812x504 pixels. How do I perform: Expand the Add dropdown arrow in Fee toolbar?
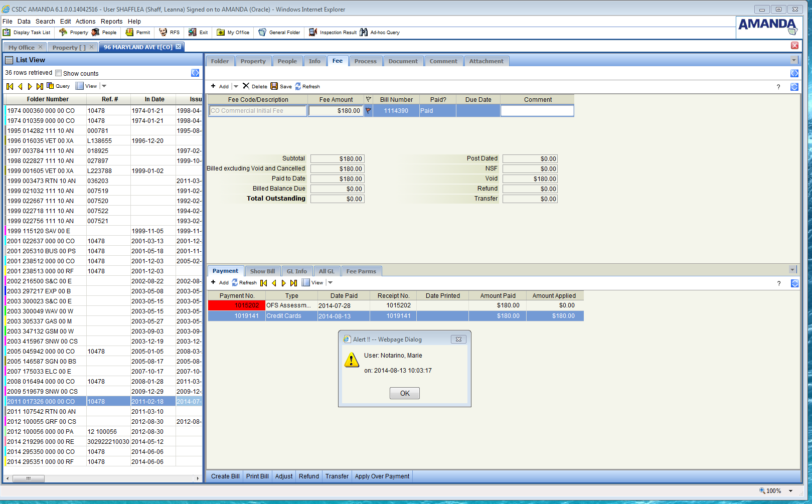(x=236, y=86)
